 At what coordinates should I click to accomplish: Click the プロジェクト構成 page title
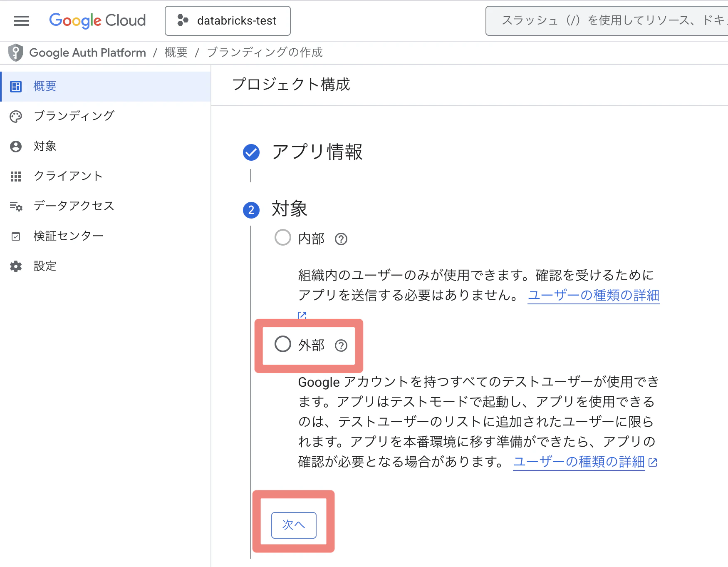[291, 85]
